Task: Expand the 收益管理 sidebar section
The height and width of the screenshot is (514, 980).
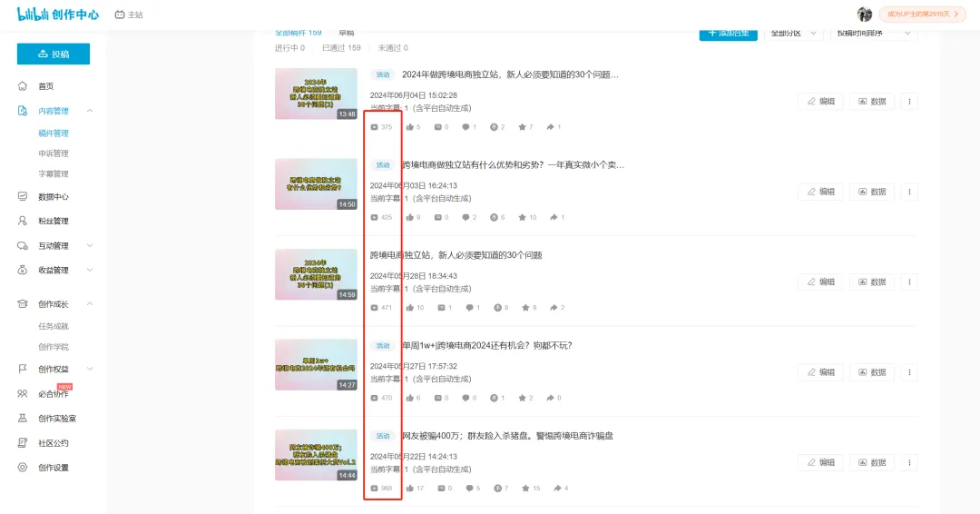Action: [x=90, y=271]
